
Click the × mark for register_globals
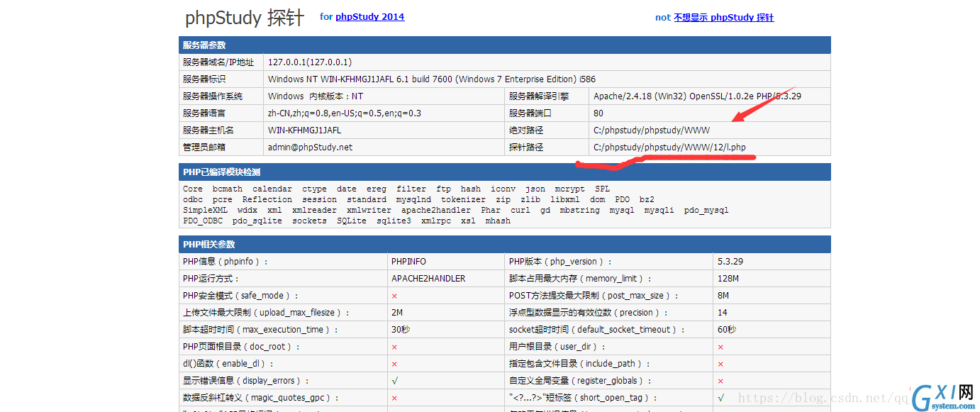(720, 381)
